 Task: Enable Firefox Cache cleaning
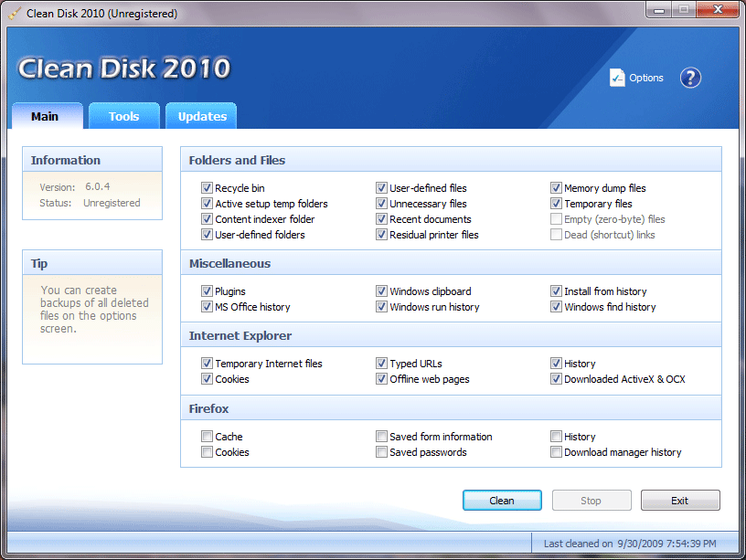208,437
